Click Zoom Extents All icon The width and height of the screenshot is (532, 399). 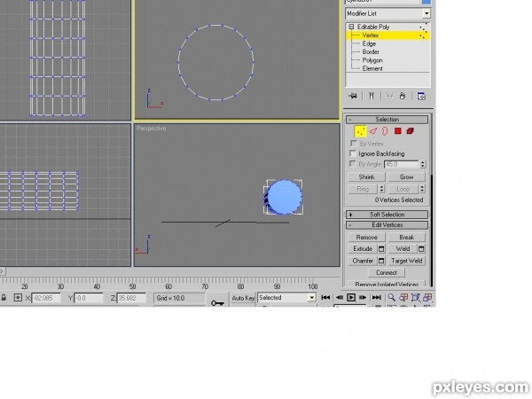(x=427, y=298)
